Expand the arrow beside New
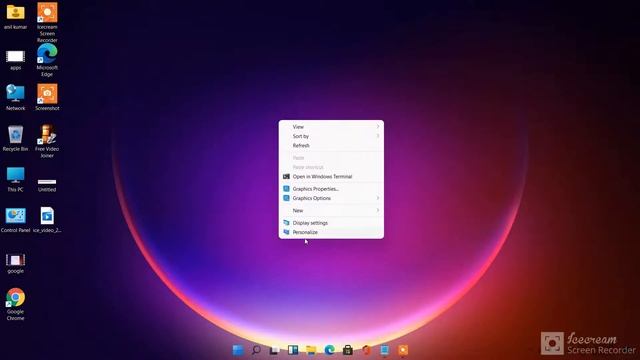The image size is (640, 360). click(x=378, y=211)
